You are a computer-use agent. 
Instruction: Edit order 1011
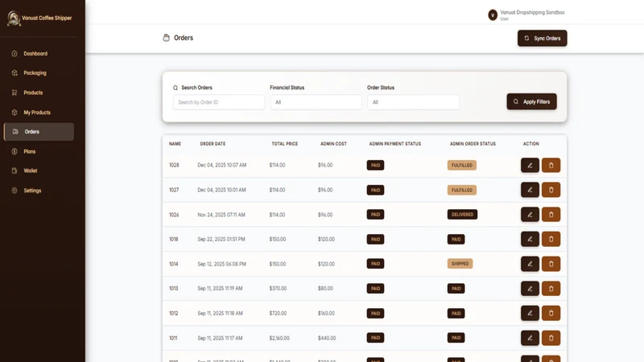[530, 338]
